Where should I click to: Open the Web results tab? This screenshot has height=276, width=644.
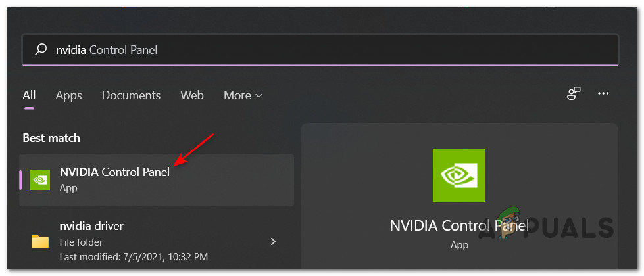click(x=192, y=95)
